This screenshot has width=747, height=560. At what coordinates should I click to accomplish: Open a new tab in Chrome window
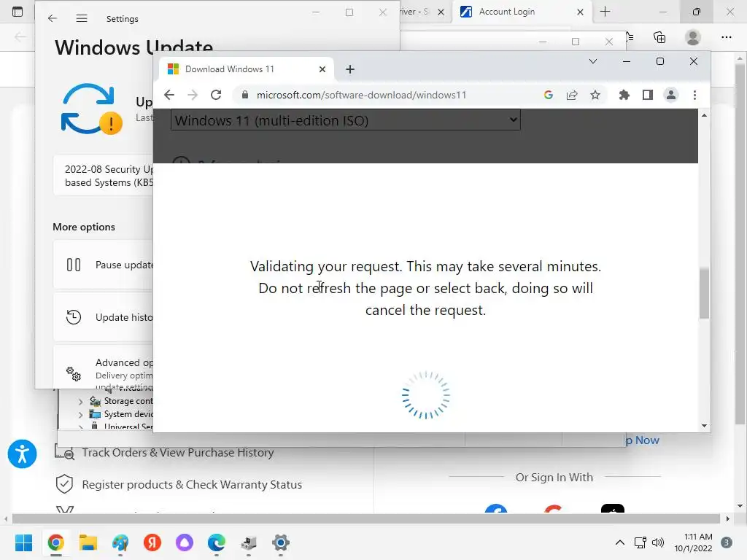[350, 69]
